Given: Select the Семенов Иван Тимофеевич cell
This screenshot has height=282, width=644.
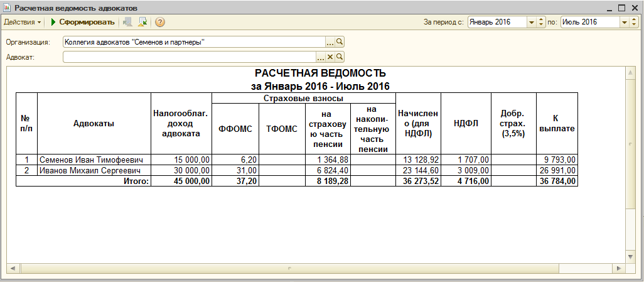Looking at the screenshot, I should [x=94, y=160].
